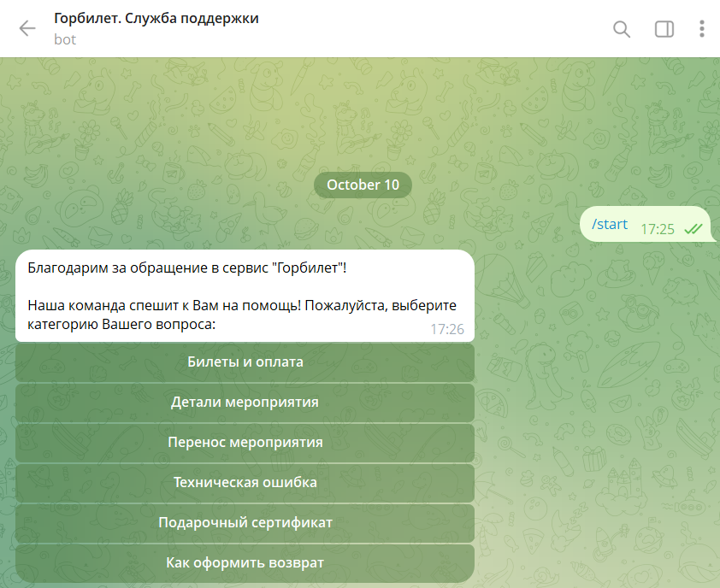
Task: Open the Горбилет. Служба поддержки chat profile
Action: (156, 19)
